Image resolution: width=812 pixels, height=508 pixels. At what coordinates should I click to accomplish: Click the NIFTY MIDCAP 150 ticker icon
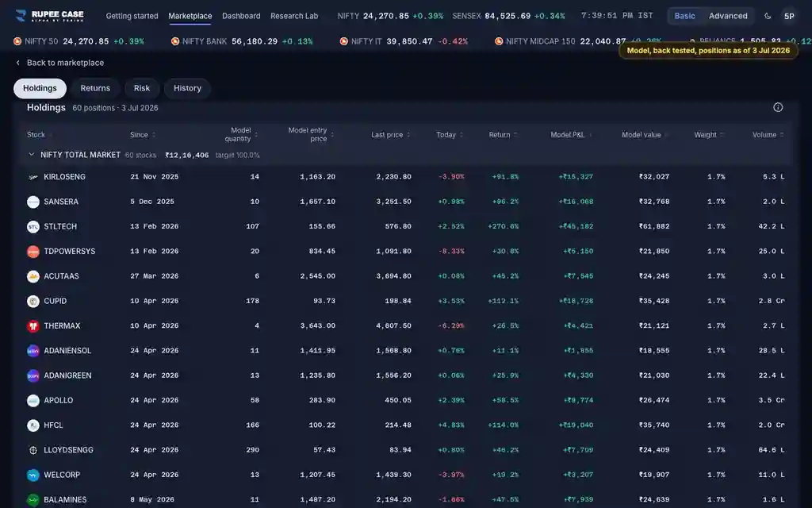[499, 41]
